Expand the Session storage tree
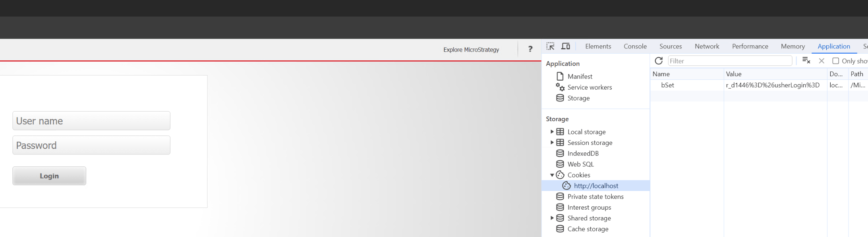Screen dimensions: 868x237 pyautogui.click(x=552, y=143)
